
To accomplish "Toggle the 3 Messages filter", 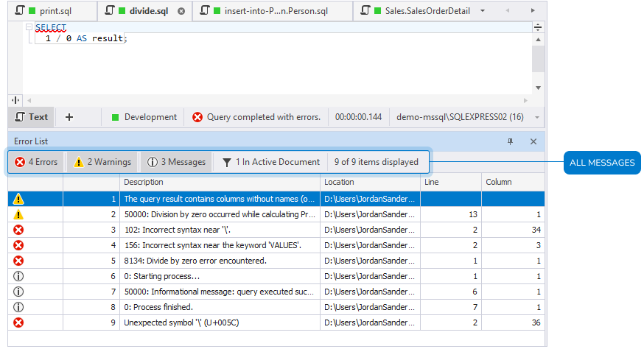I will (x=176, y=162).
